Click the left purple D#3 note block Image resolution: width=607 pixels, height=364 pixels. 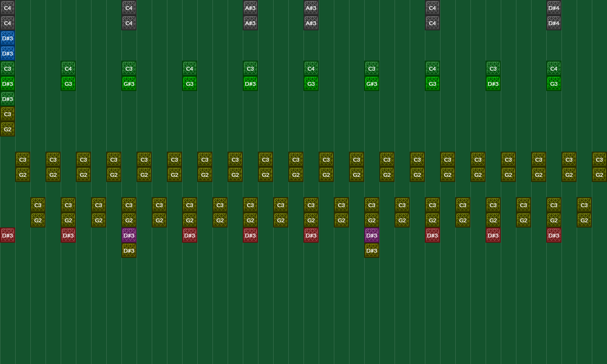point(129,236)
